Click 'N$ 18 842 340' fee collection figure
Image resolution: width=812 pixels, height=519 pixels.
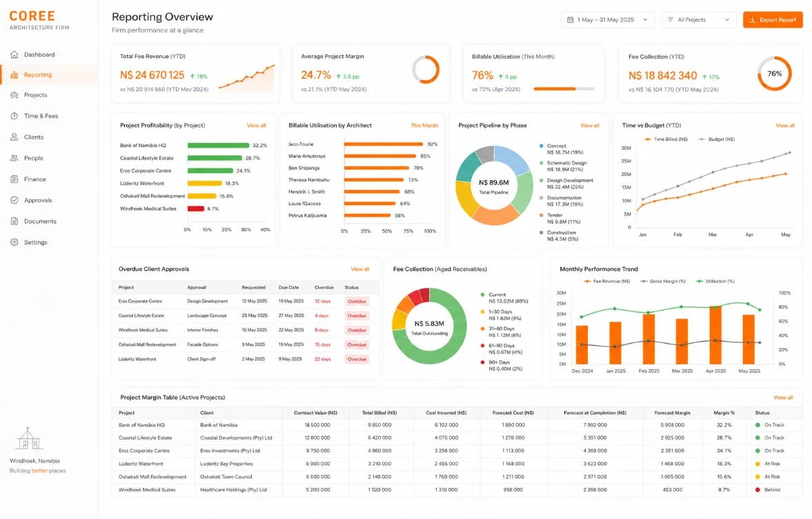663,76
